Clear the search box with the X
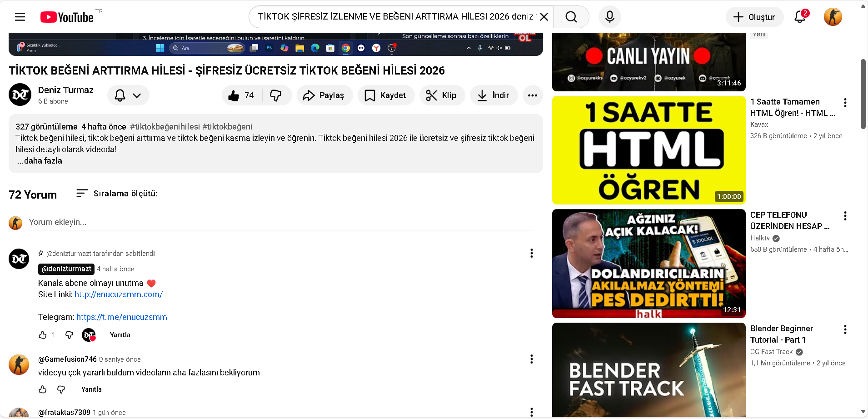 coord(544,17)
